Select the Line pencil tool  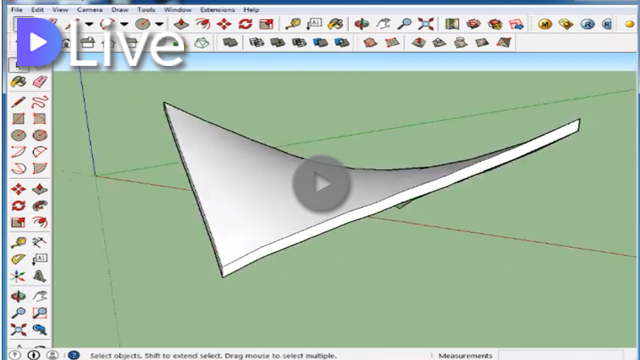click(18, 101)
